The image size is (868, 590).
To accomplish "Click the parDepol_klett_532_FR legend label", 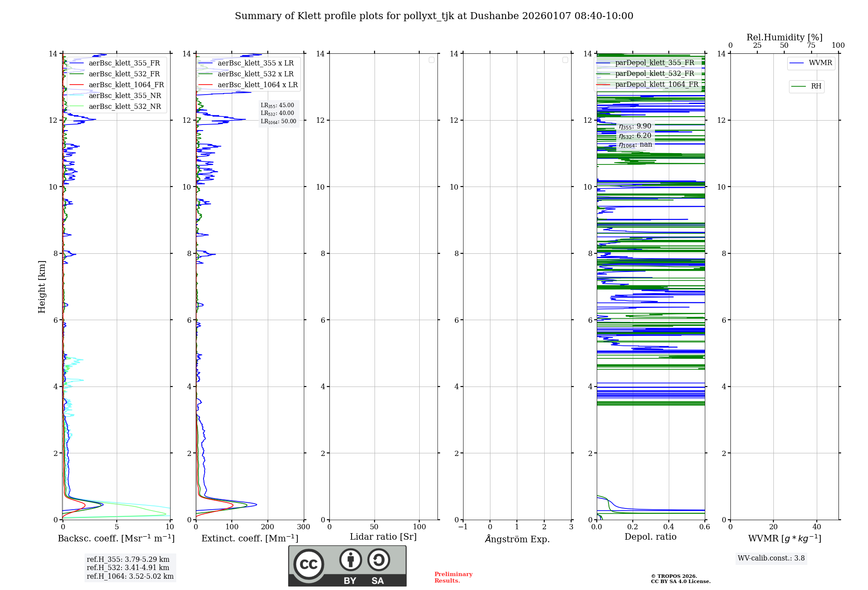I will (654, 74).
